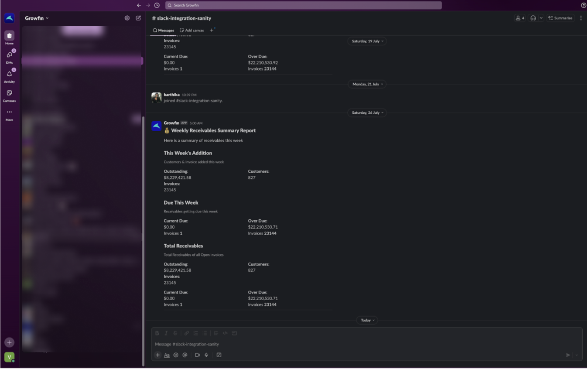Insert a link in the composer
588x369 pixels.
pyautogui.click(x=187, y=334)
